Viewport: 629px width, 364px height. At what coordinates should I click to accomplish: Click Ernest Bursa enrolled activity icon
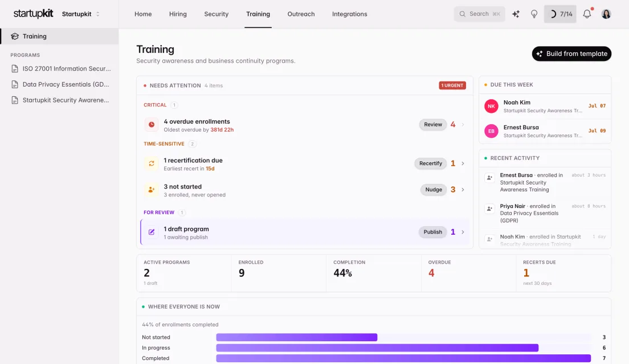pyautogui.click(x=489, y=178)
